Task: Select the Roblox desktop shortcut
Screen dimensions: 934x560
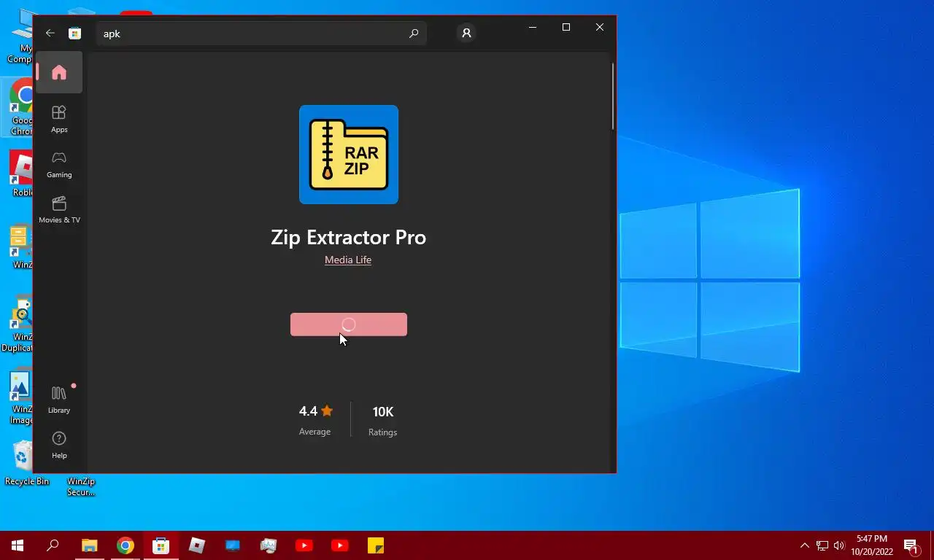Action: 22,174
